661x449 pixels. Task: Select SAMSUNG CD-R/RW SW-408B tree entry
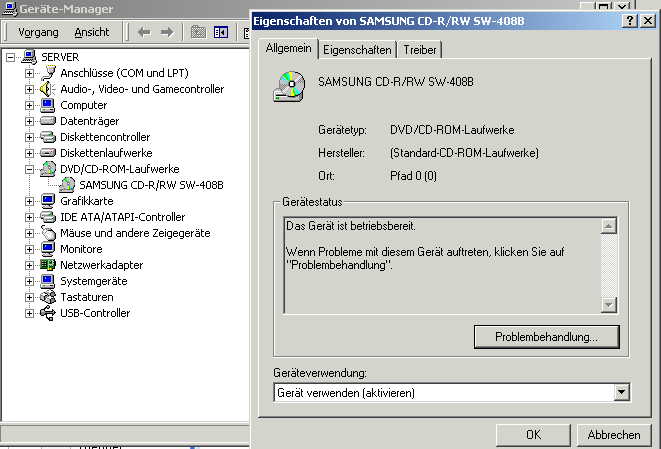(151, 185)
